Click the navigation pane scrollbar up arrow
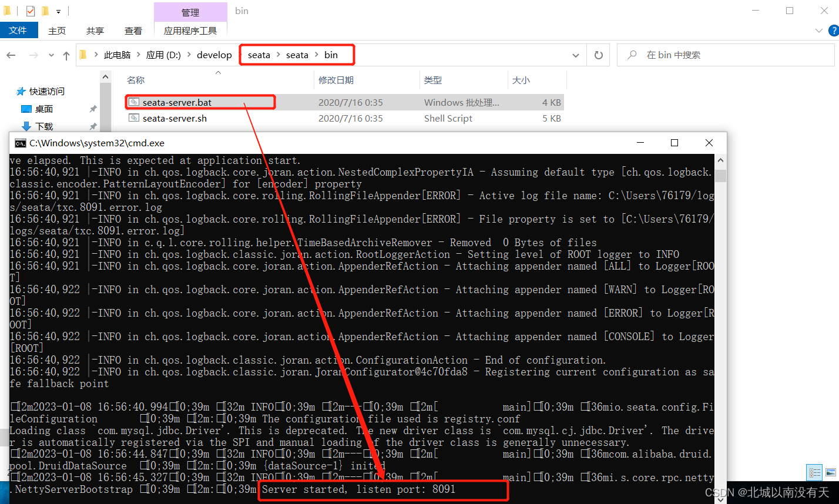Viewport: 839px width, 504px height. pos(106,76)
